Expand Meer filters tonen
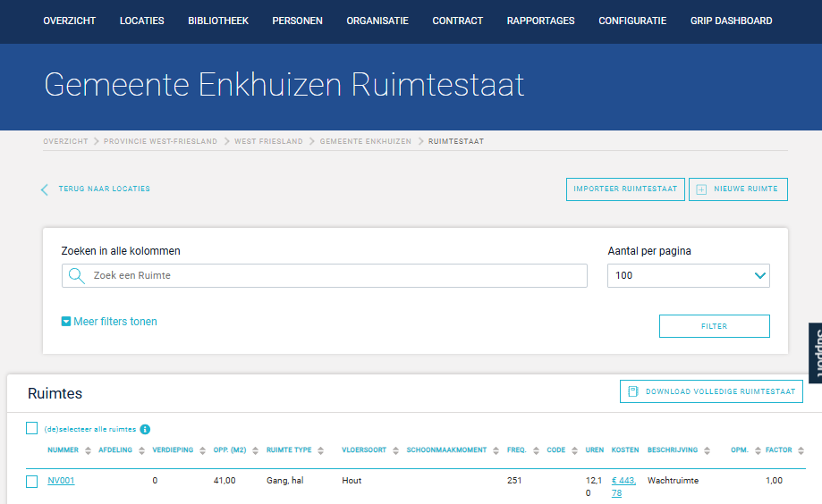The image size is (822, 504). pos(109,322)
